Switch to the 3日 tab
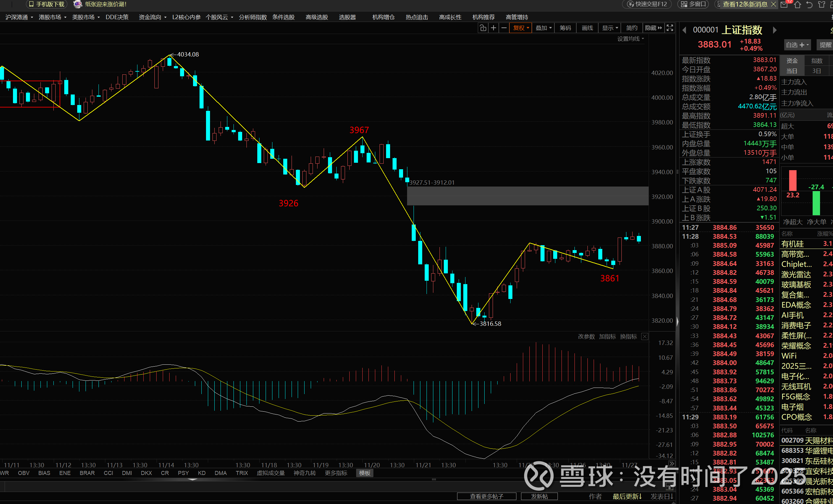 [816, 71]
